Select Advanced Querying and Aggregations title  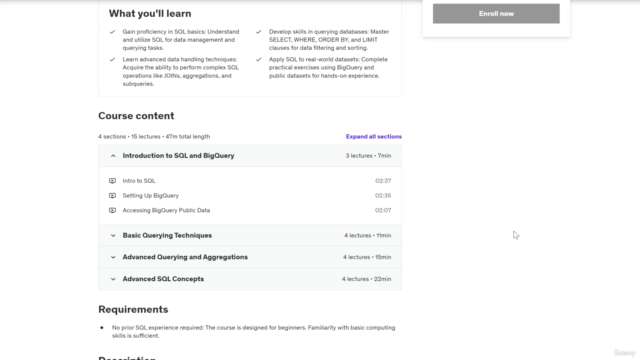point(185,257)
